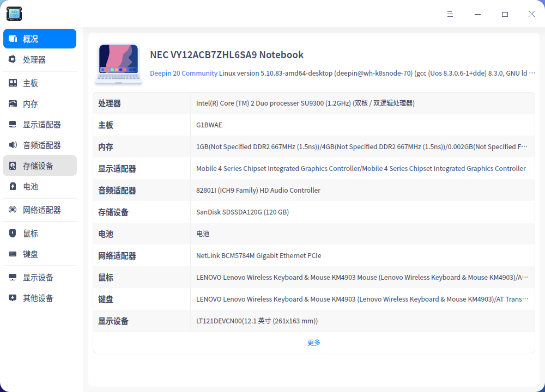Screen dimensions: 545x392
Task: Open the 网络适配器 network adapter icon
Action: (x=12, y=210)
